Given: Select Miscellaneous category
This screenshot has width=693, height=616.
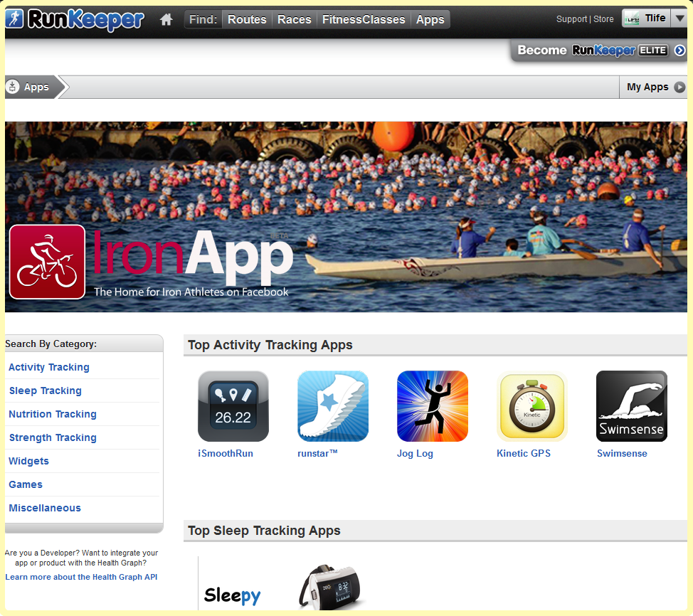Looking at the screenshot, I should click(45, 508).
